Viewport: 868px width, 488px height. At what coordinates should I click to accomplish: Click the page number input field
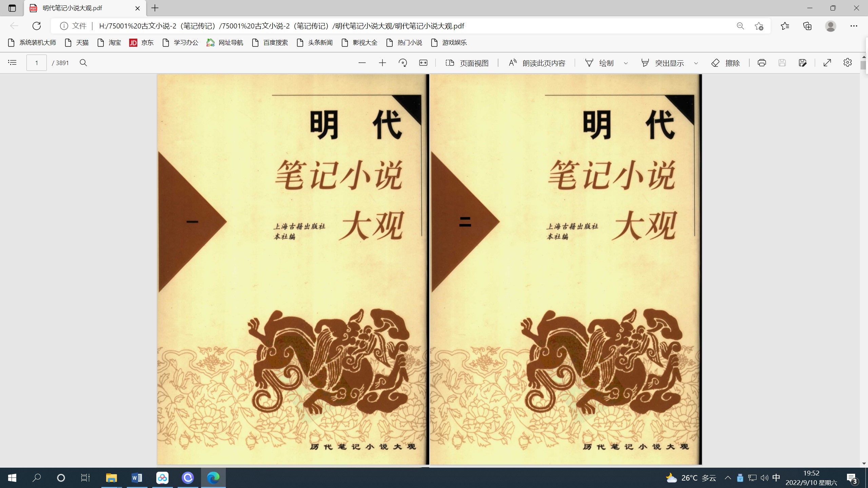coord(37,63)
